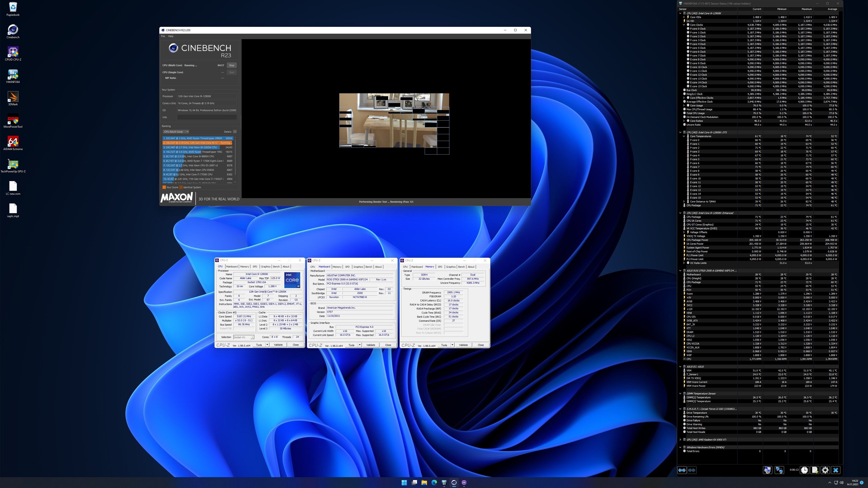Open the Socket #1 selection combo box
868x488 pixels.
[244, 337]
